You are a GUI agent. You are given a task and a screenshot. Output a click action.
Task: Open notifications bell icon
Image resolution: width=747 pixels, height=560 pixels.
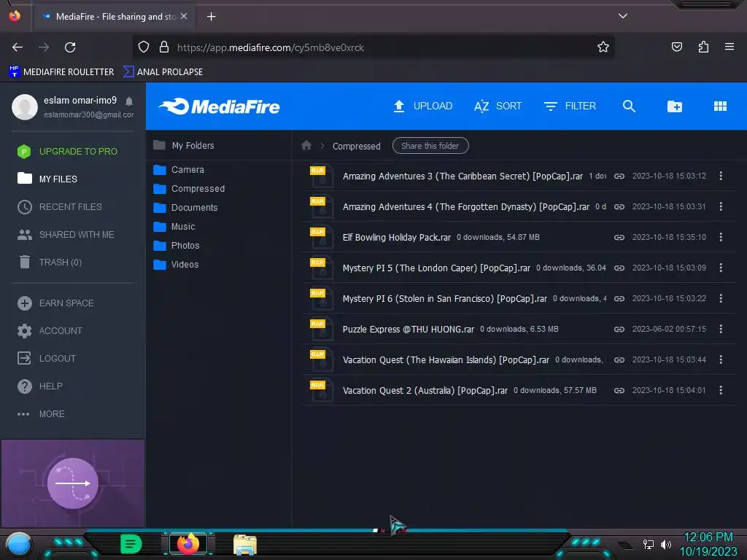(129, 101)
